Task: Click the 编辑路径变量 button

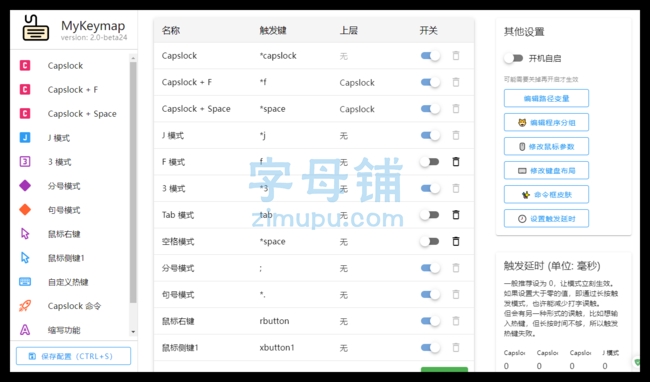Action: click(546, 99)
